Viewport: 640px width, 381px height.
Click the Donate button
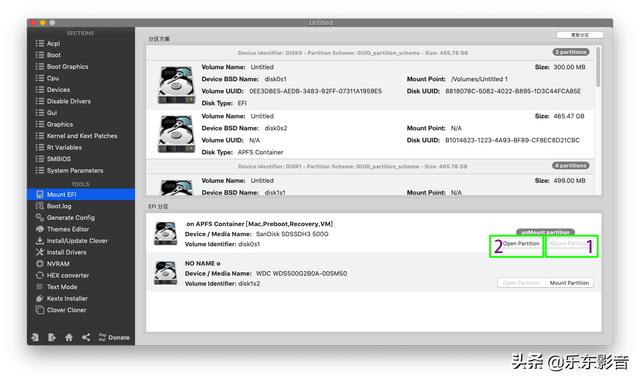point(114,337)
